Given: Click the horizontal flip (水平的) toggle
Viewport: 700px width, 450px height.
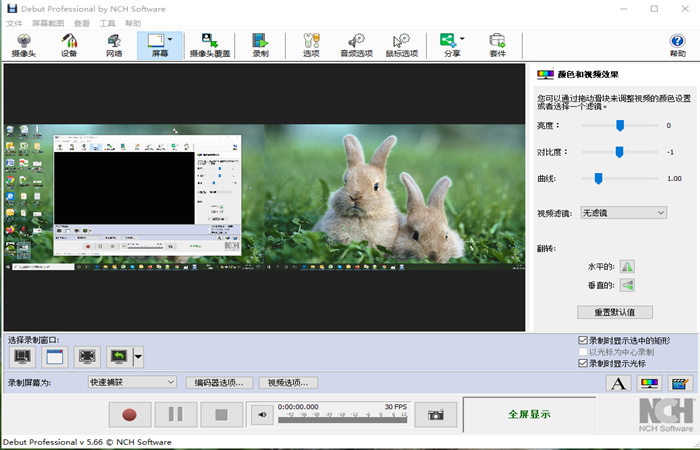Looking at the screenshot, I should pyautogui.click(x=627, y=267).
